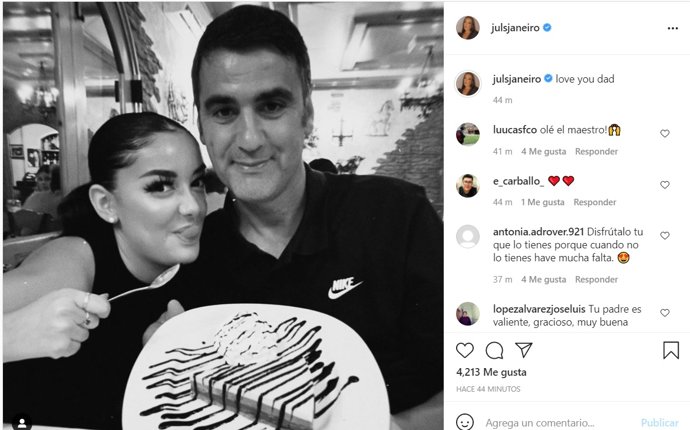Viewport: 690px width, 430px height.
Task: View the 4,213 Me gusta likes list
Action: [491, 372]
